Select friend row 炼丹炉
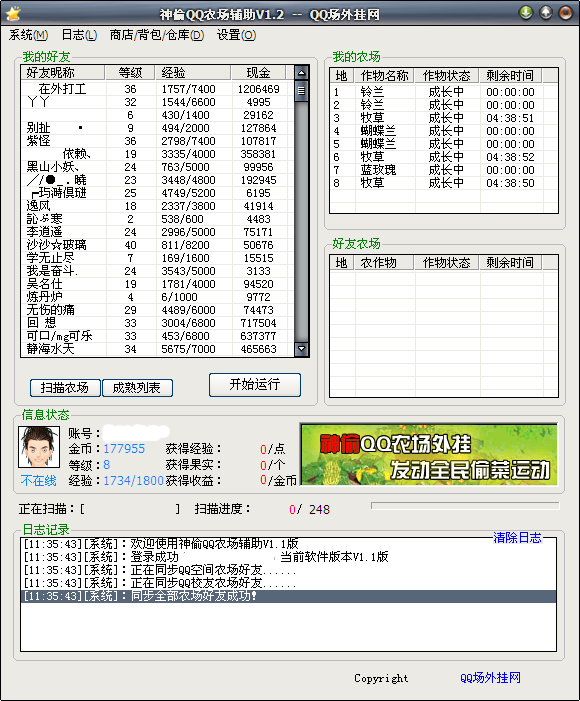Viewport: 580px width, 701px height. (157, 296)
